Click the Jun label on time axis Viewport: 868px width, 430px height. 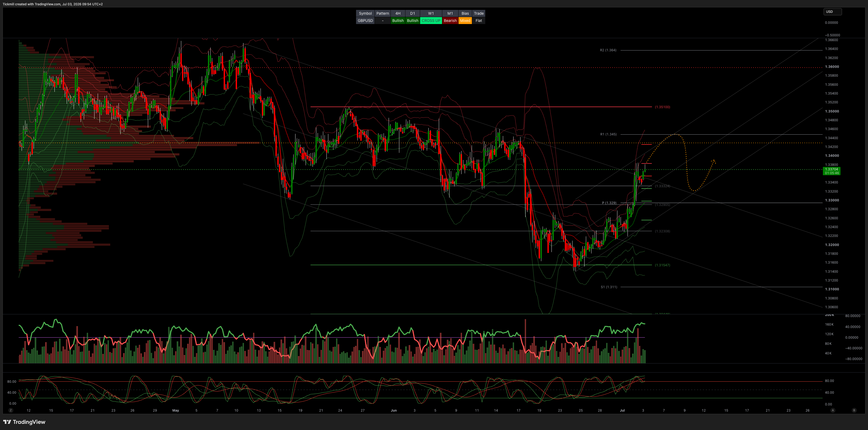[x=394, y=411]
